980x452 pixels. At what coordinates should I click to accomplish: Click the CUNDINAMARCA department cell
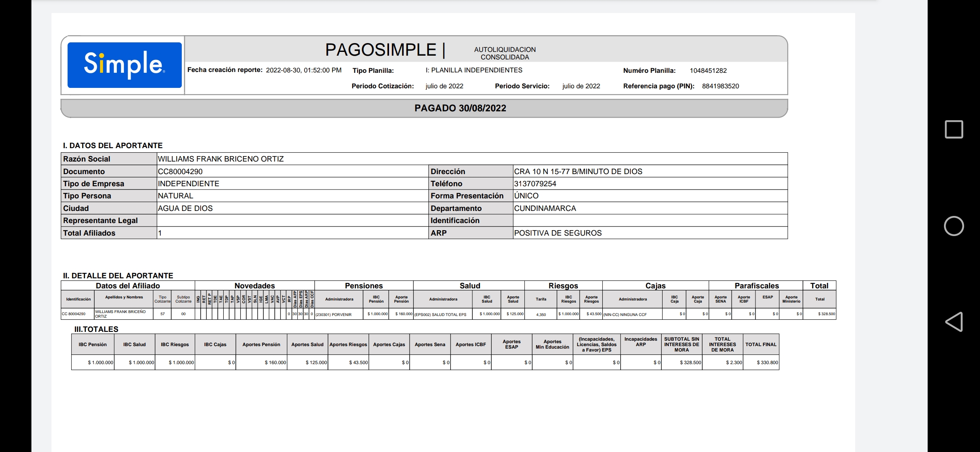coord(545,208)
